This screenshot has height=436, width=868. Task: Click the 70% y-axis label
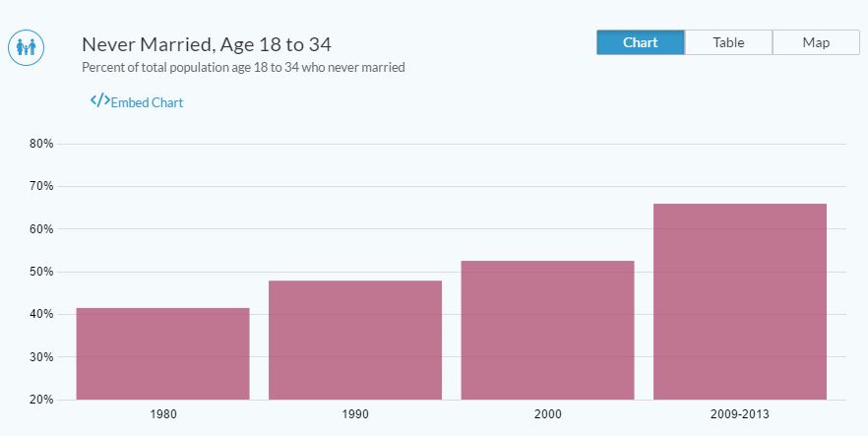pyautogui.click(x=41, y=186)
